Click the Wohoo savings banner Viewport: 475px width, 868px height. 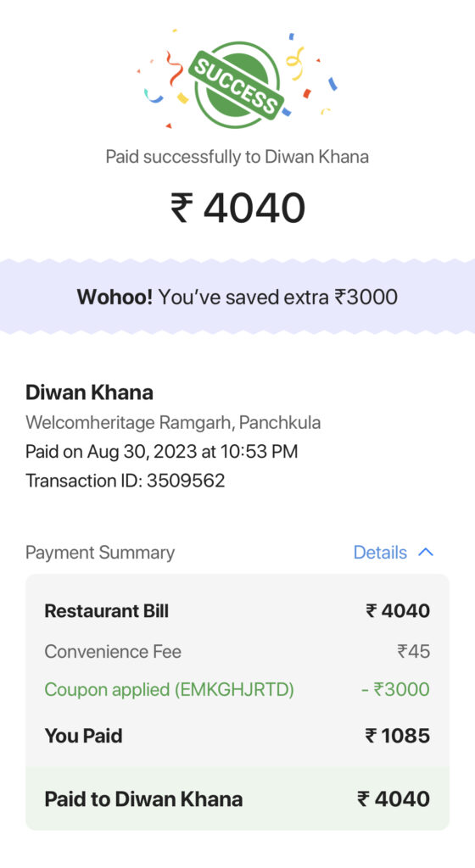[237, 297]
